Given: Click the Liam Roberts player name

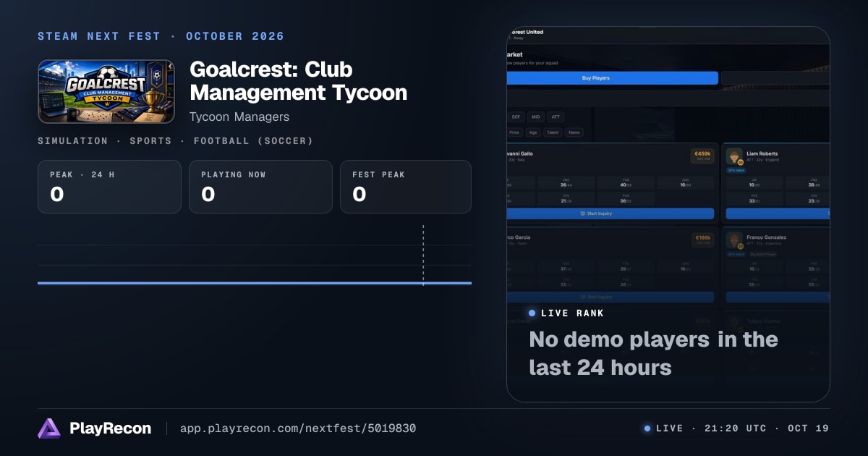Looking at the screenshot, I should (x=762, y=153).
